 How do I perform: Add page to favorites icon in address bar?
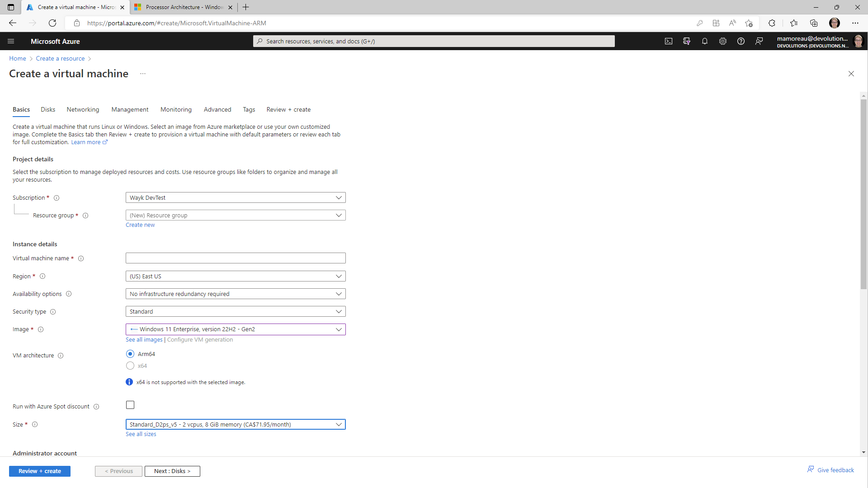[749, 23]
